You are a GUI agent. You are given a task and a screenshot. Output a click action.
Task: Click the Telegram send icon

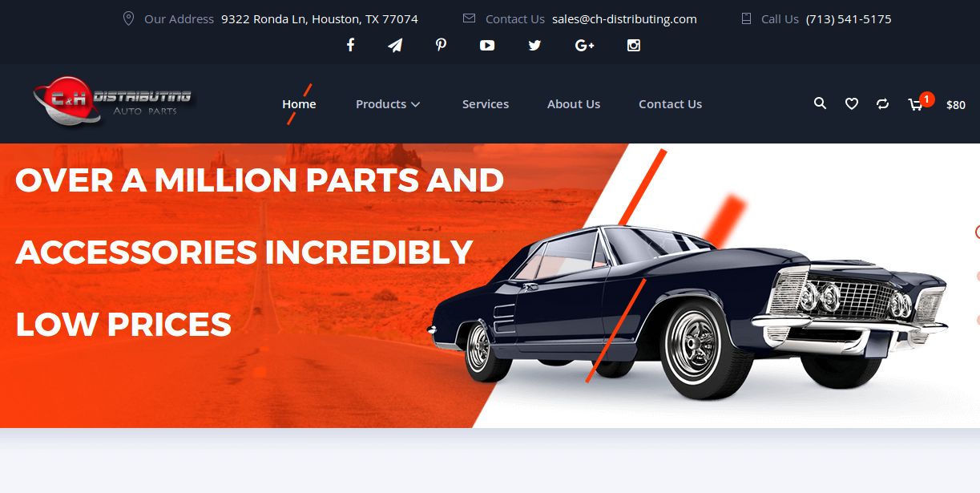pyautogui.click(x=394, y=45)
